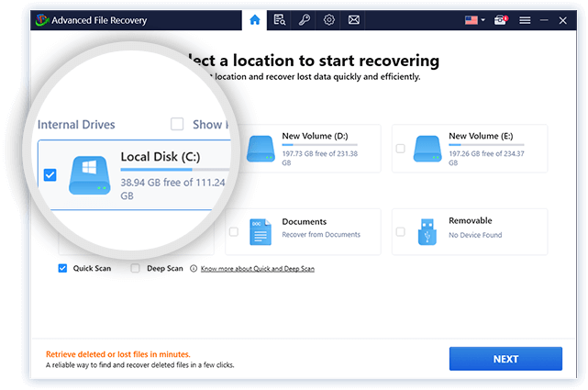Viewport: 588px width, 390px height.
Task: Click the New Volume (D:) usage bar
Action: [x=319, y=145]
